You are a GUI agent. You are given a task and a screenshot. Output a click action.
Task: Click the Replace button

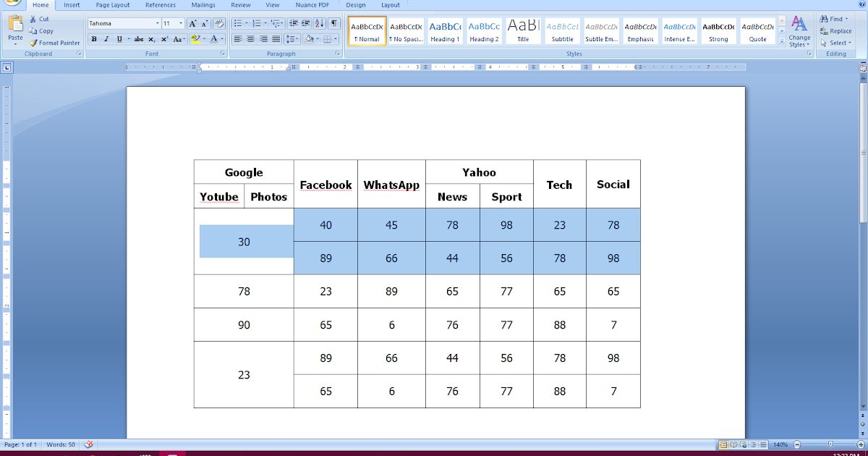tap(835, 31)
